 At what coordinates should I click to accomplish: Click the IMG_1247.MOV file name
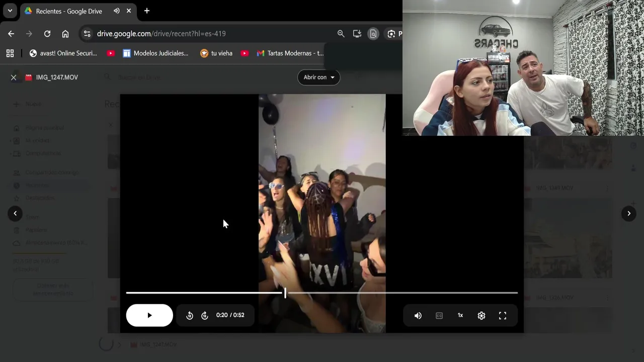click(57, 77)
